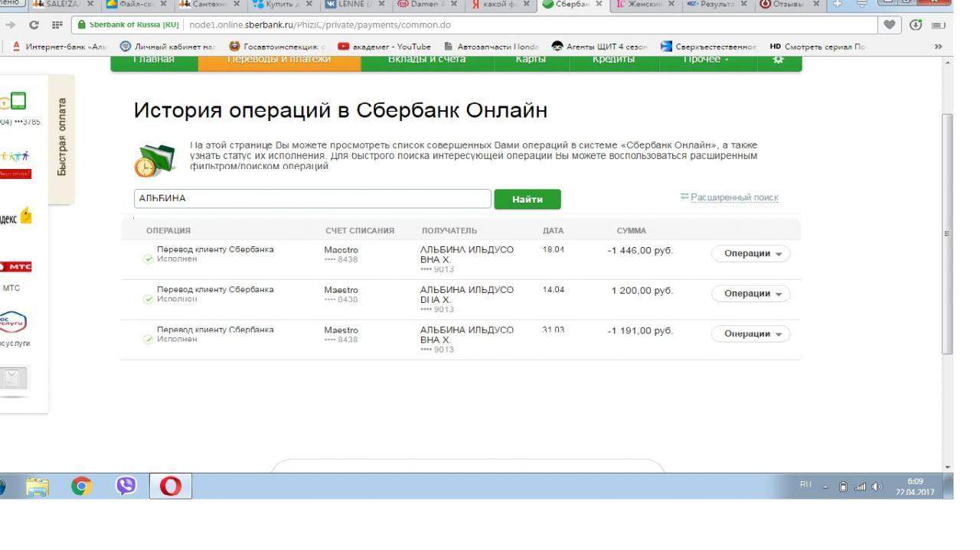Screen dimensions: 980x550
Task: Click the Найти search button
Action: (528, 199)
